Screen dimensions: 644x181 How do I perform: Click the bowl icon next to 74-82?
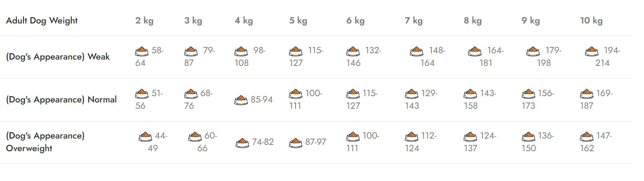[242, 143]
